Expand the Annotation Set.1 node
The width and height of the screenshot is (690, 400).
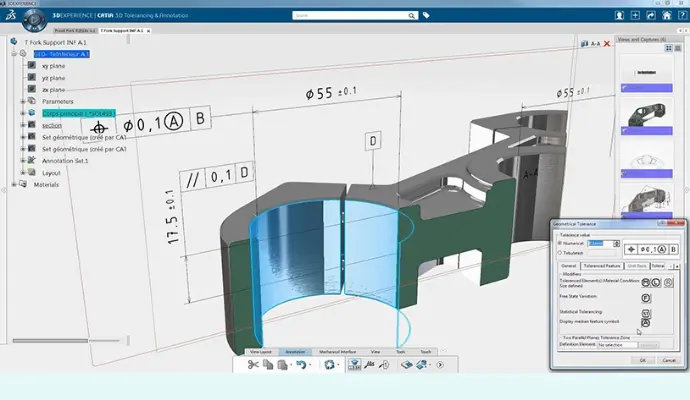click(x=23, y=161)
